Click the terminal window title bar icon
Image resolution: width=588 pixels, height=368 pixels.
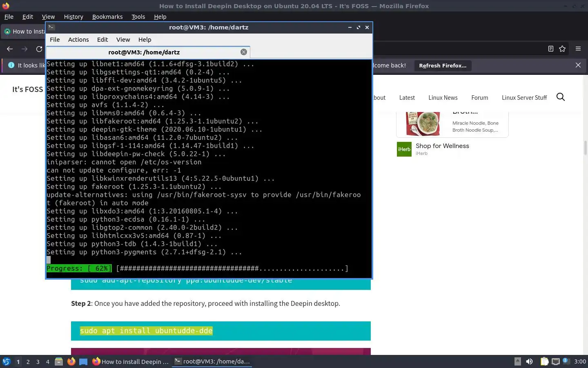point(51,27)
